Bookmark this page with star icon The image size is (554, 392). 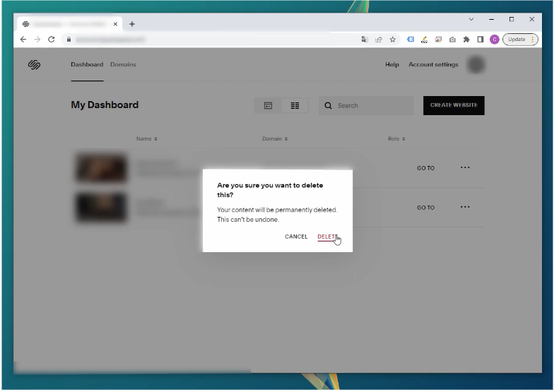(x=393, y=40)
